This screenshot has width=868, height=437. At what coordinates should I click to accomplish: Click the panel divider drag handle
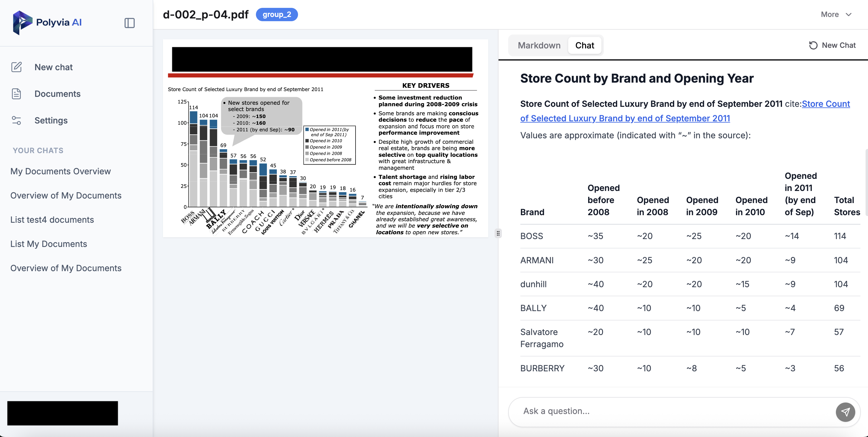[x=499, y=233]
